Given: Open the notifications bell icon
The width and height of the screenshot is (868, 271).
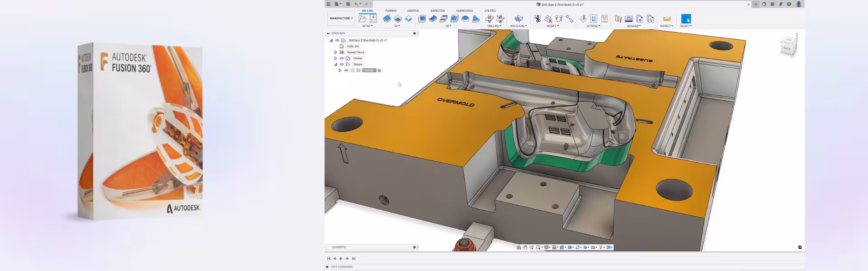Looking at the screenshot, I should [x=781, y=4].
